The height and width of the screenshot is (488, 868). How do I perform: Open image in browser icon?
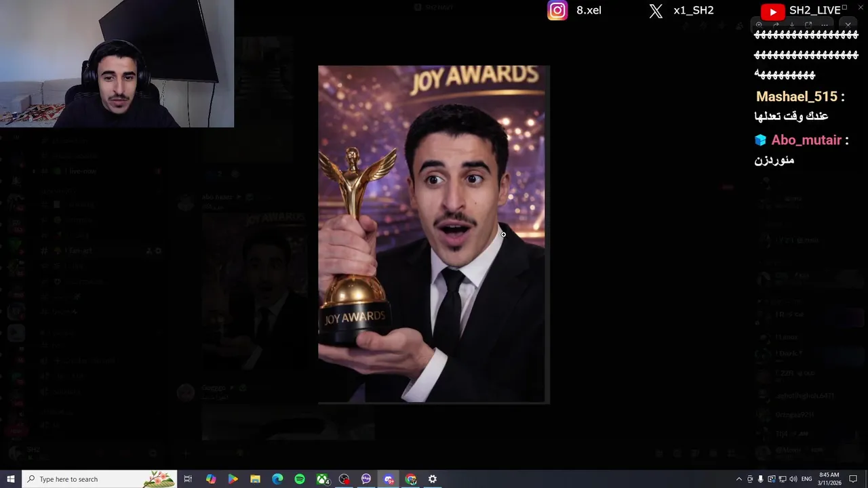pos(808,25)
